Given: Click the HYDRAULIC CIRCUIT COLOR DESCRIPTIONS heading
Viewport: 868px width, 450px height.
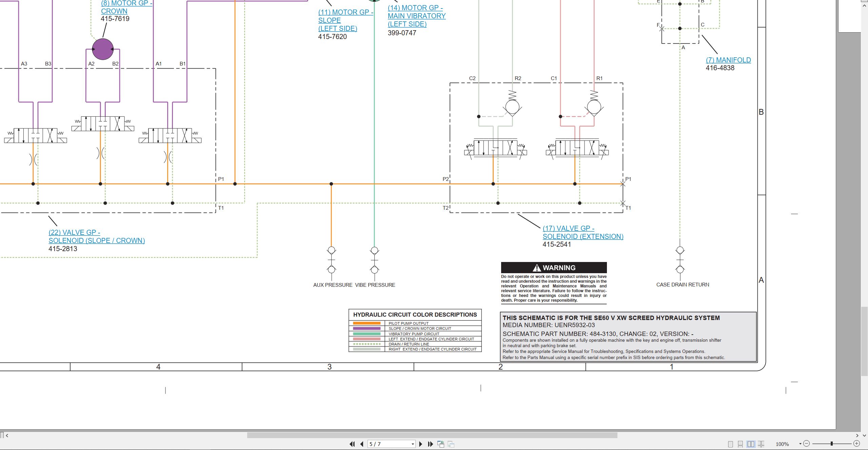Looking at the screenshot, I should tap(415, 315).
